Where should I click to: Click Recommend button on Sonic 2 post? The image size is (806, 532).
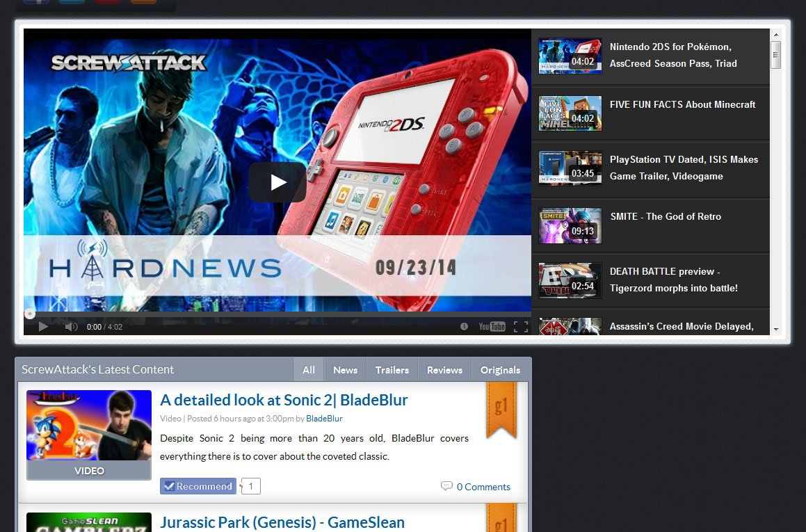(x=198, y=486)
